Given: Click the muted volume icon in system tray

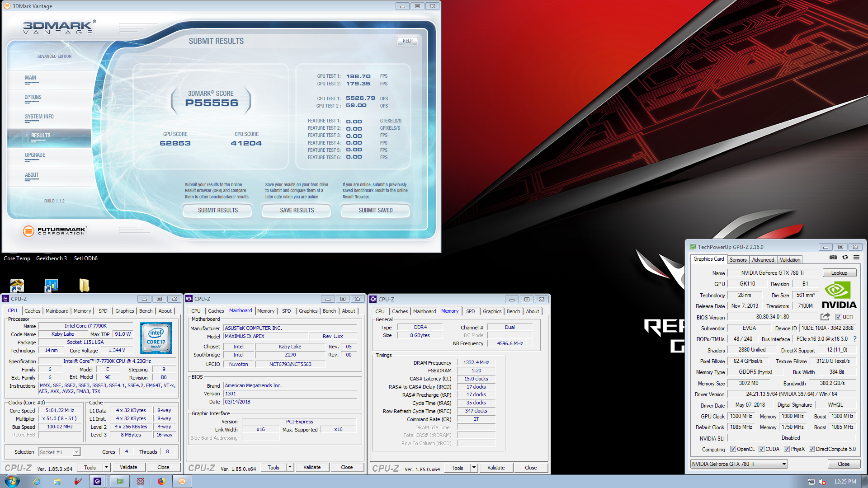Looking at the screenshot, I should [822, 482].
